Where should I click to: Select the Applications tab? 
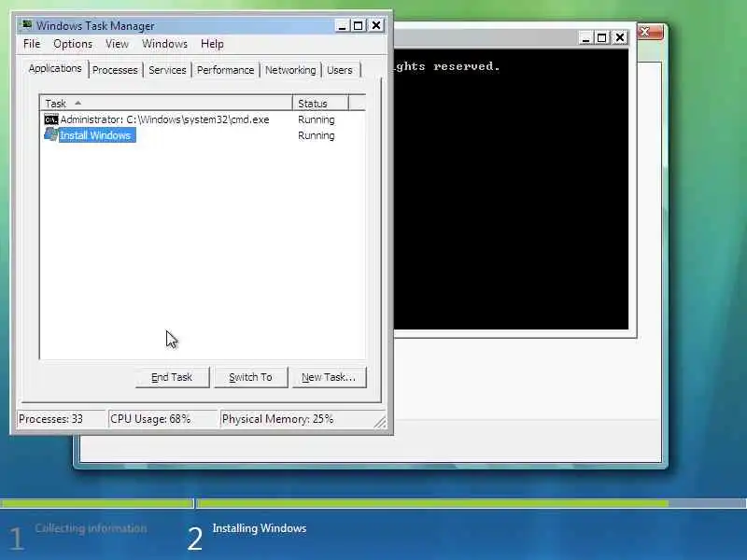55,68
